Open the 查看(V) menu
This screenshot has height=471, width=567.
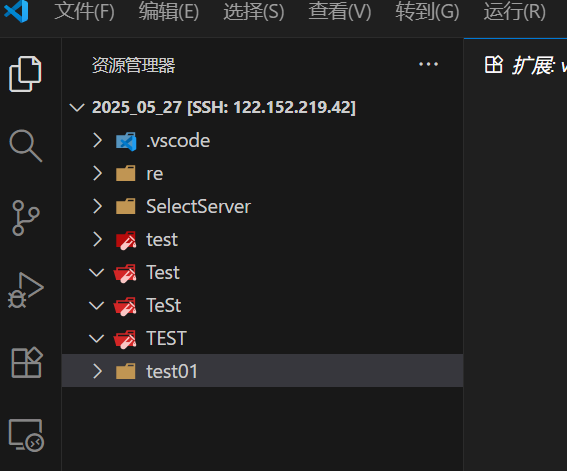pyautogui.click(x=340, y=11)
